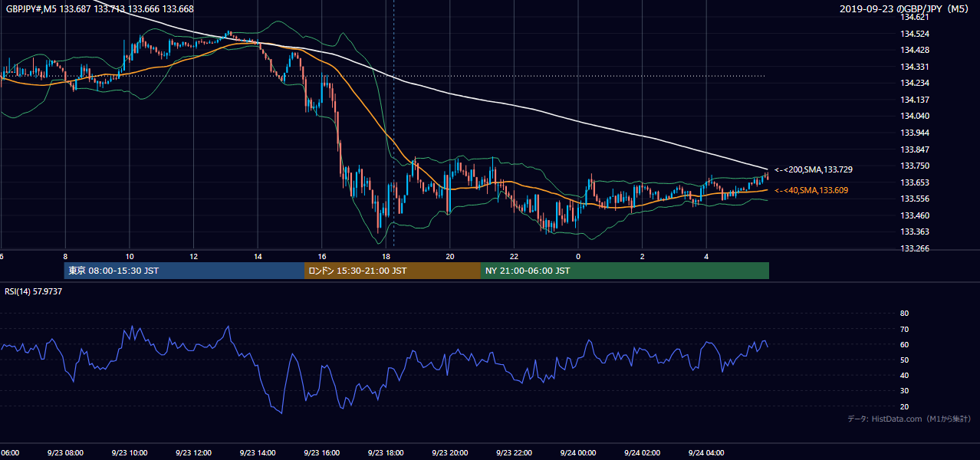The image size is (980, 460).
Task: Click the 9/24 02:00 date label
Action: tap(643, 452)
